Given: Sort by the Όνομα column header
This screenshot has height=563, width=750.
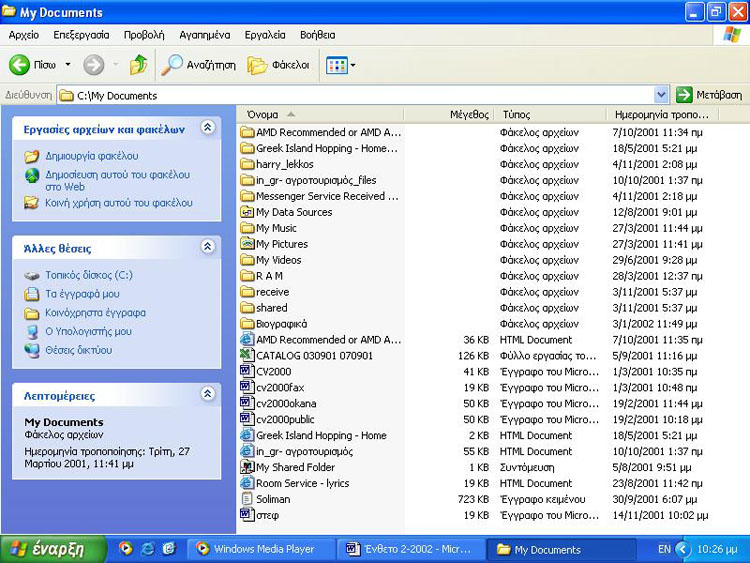Looking at the screenshot, I should 320,114.
